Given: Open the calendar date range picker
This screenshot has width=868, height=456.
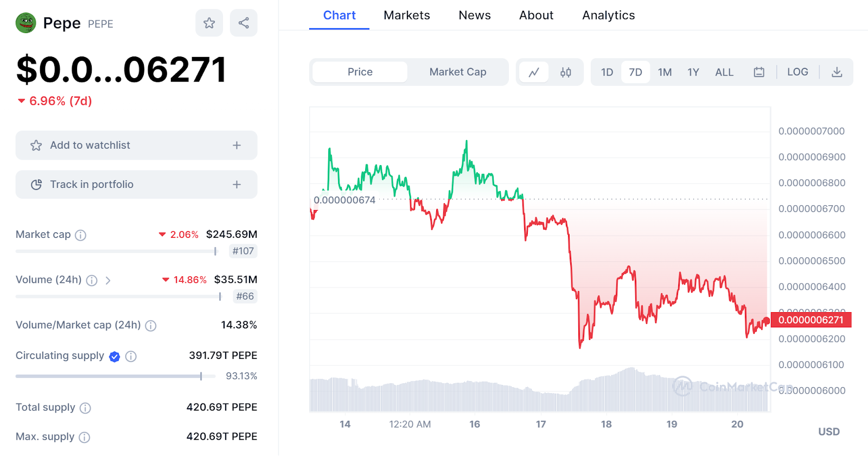Looking at the screenshot, I should (759, 72).
